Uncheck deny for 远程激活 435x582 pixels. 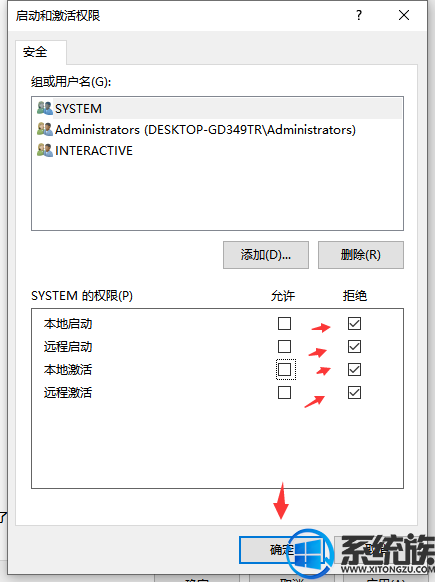(x=354, y=393)
